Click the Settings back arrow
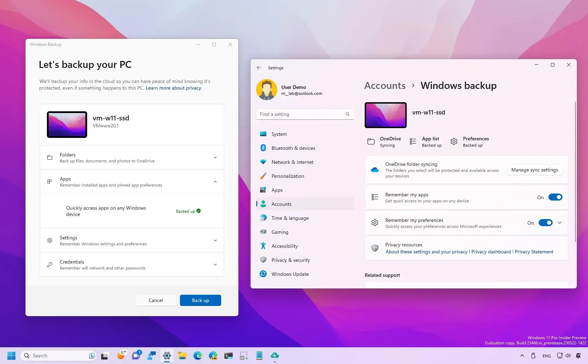Image resolution: width=588 pixels, height=364 pixels. point(259,68)
